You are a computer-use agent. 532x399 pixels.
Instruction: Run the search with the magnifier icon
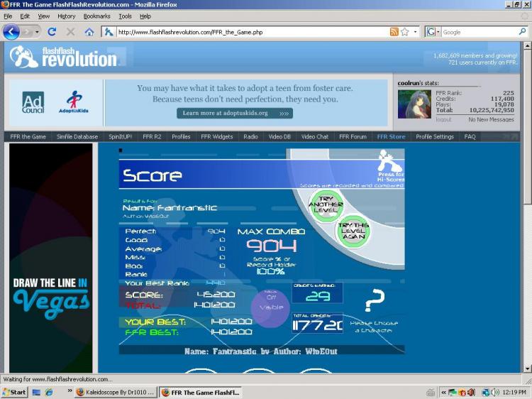pyautogui.click(x=522, y=31)
